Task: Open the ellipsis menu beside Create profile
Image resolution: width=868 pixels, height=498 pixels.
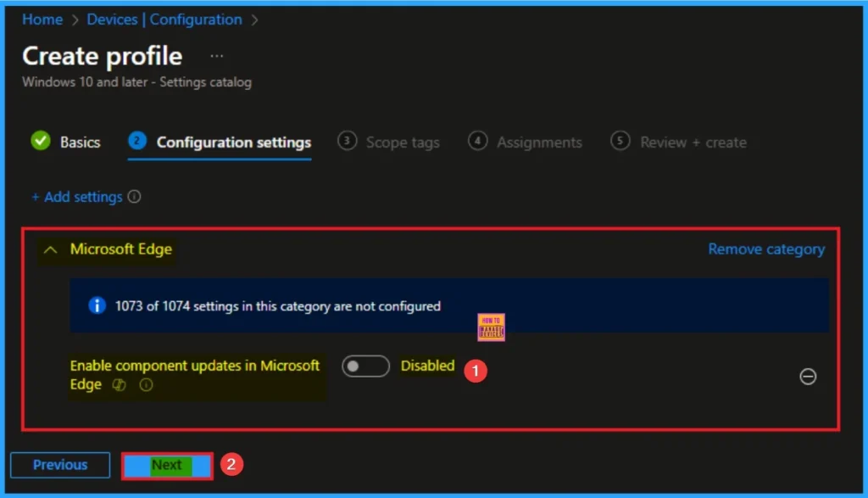Action: point(216,56)
